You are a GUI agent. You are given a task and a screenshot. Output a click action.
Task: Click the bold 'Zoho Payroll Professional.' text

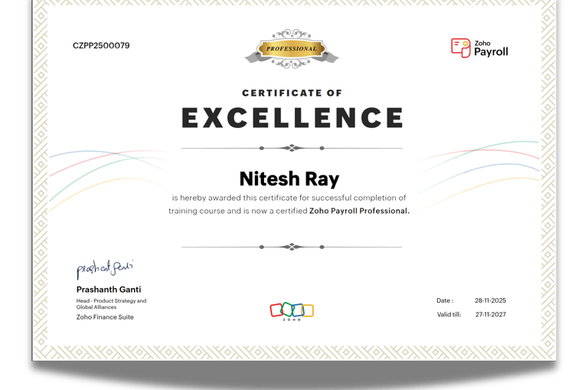pyautogui.click(x=359, y=211)
